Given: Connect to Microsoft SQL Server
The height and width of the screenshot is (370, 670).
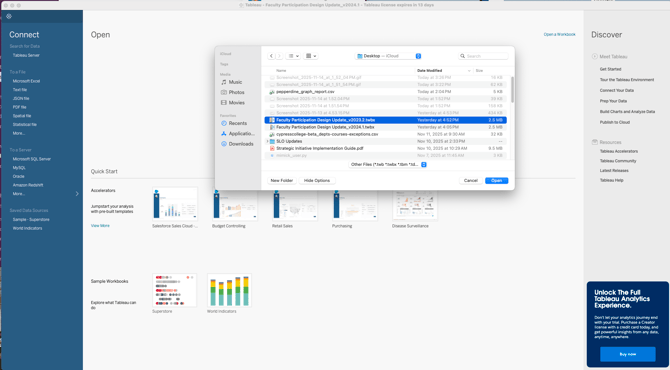Looking at the screenshot, I should point(32,159).
